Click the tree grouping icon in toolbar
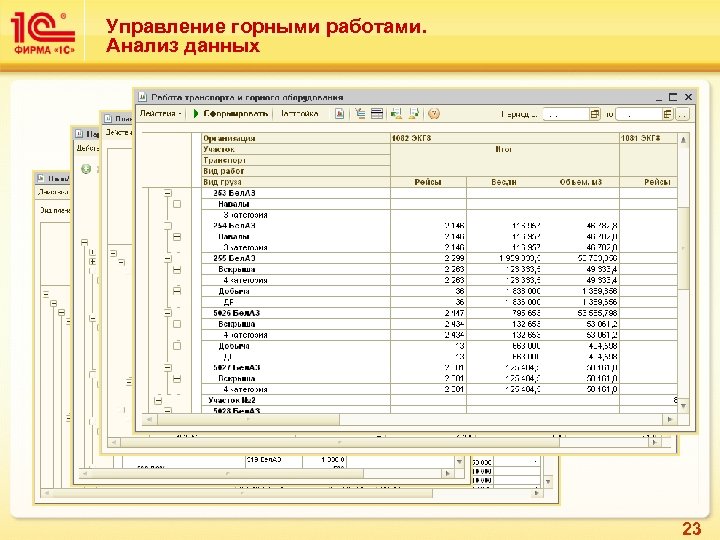 [x=360, y=113]
